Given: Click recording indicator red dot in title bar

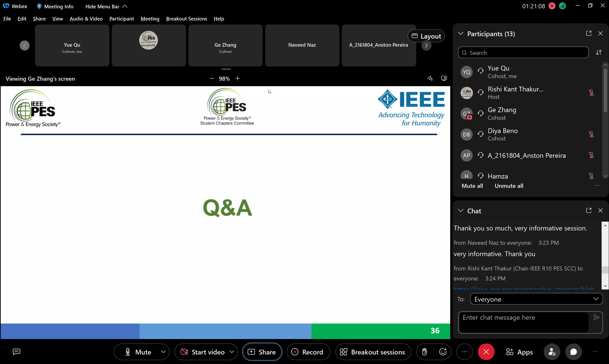Looking at the screenshot, I should coord(552,6).
